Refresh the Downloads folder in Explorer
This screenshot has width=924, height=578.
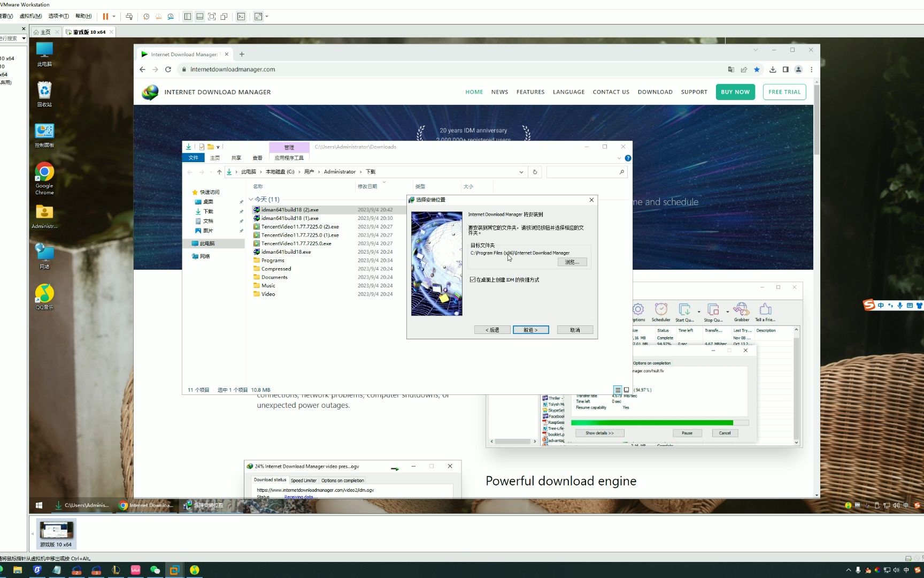pyautogui.click(x=535, y=172)
